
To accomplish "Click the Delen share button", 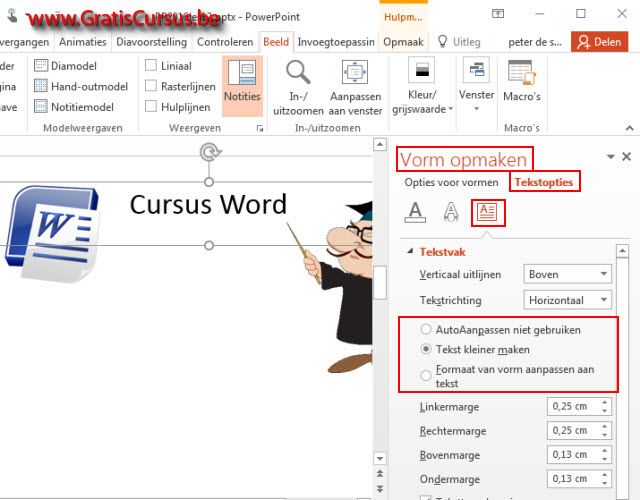I will tap(599, 42).
